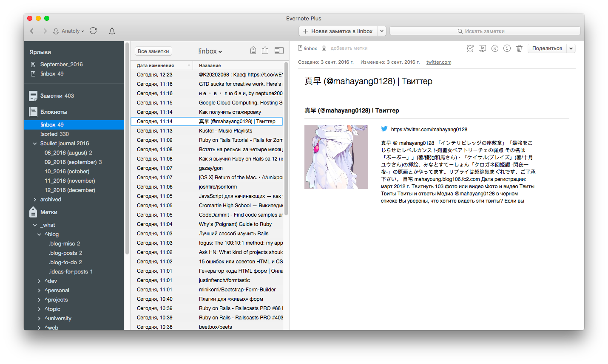This screenshot has width=608, height=364.
Task: Click the share notebook icon in the list header
Action: 265,50
